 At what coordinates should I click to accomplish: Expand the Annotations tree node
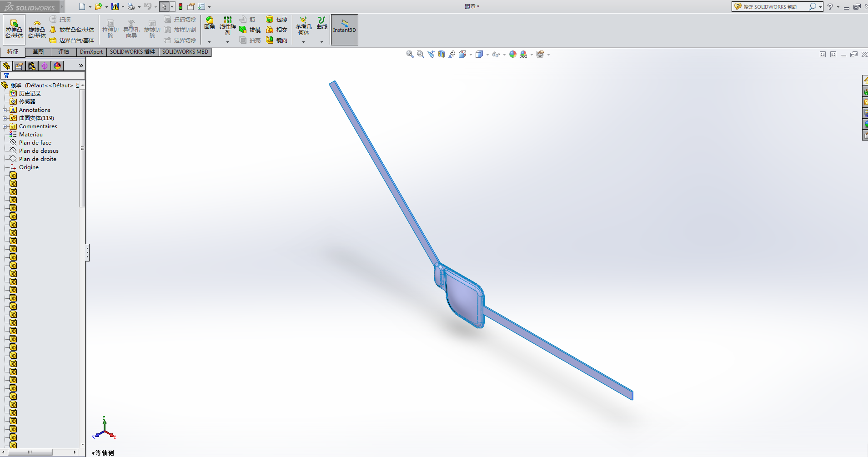pyautogui.click(x=6, y=110)
